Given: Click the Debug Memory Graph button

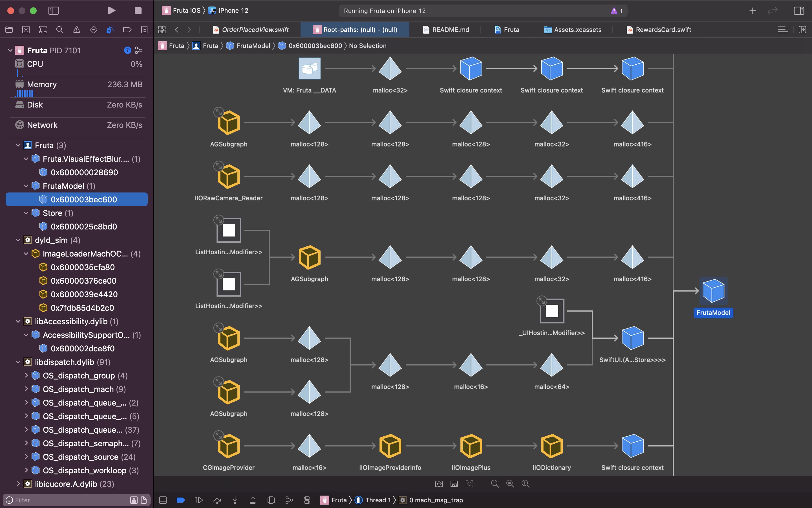Looking at the screenshot, I should [289, 500].
